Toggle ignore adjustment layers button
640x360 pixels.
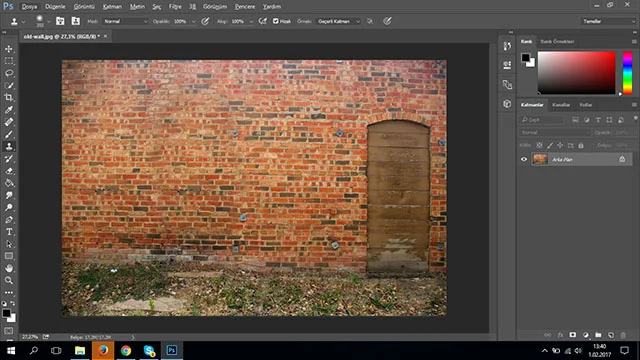tap(370, 21)
